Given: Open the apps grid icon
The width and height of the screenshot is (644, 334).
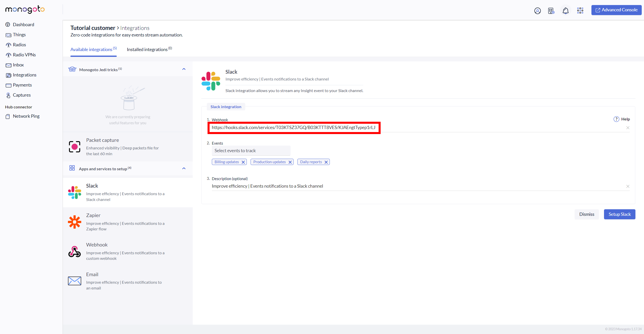Looking at the screenshot, I should tap(580, 11).
